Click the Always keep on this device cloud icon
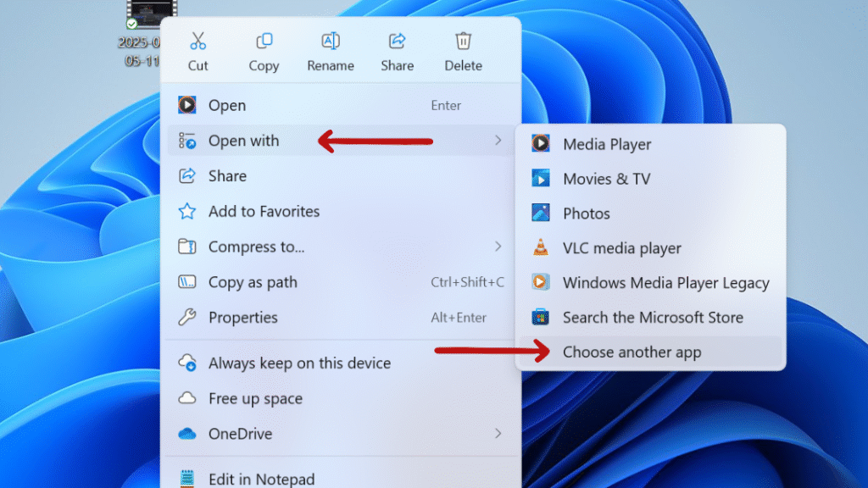 [x=187, y=363]
